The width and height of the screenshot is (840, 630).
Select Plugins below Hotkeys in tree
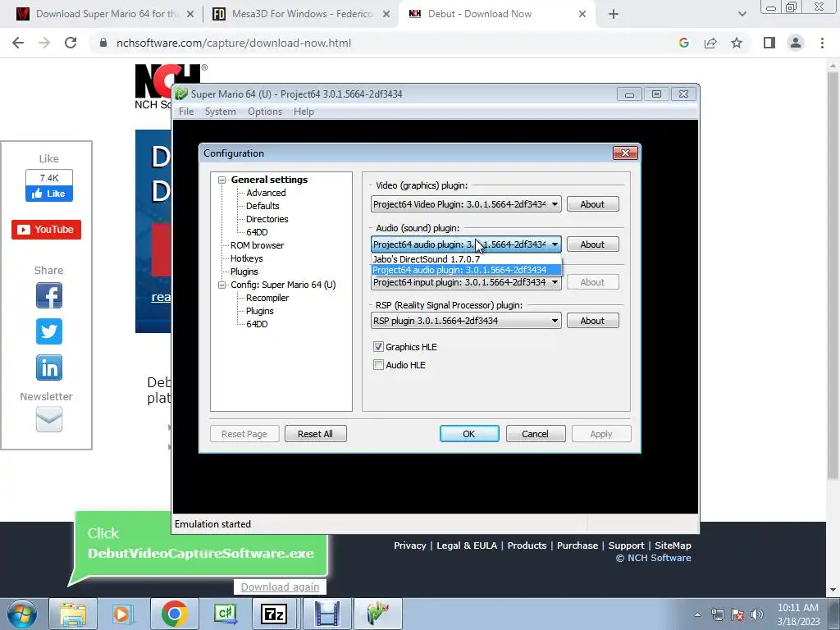point(244,272)
